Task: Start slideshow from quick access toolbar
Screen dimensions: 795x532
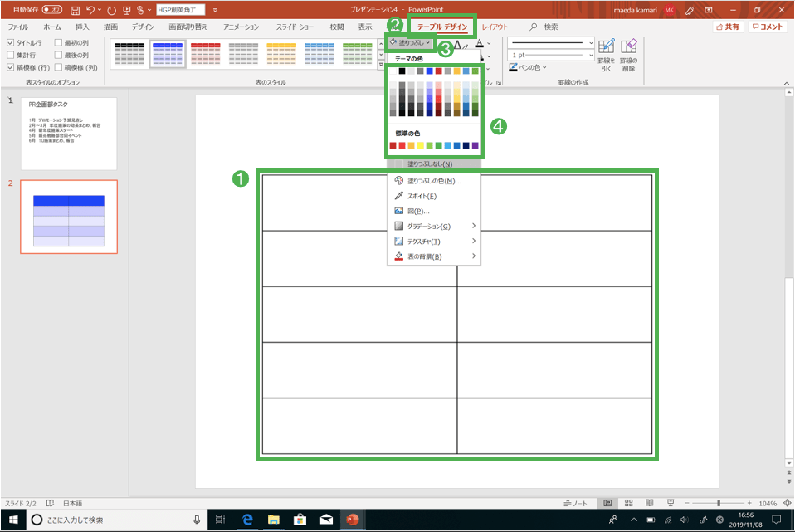Action: 127,10
